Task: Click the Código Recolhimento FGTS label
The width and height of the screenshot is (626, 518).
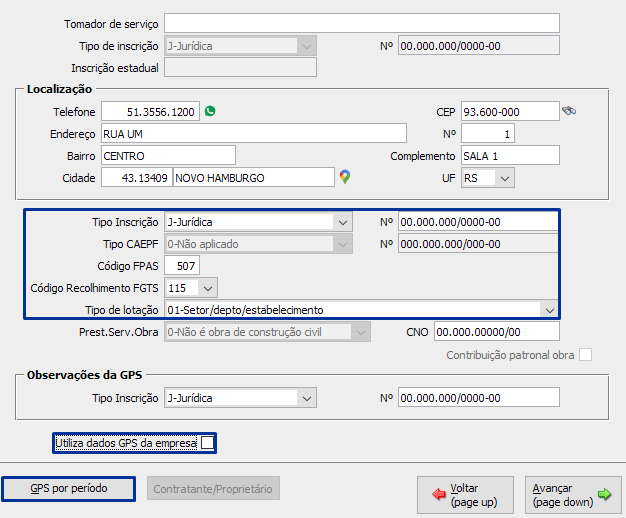Action: (94, 288)
